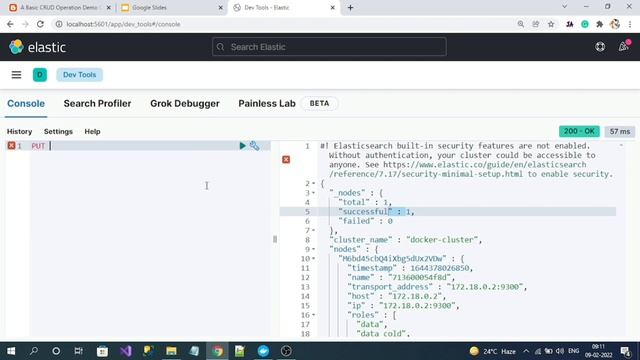The height and width of the screenshot is (360, 640).
Task: Open Windows notification center
Action: pyautogui.click(x=625, y=351)
